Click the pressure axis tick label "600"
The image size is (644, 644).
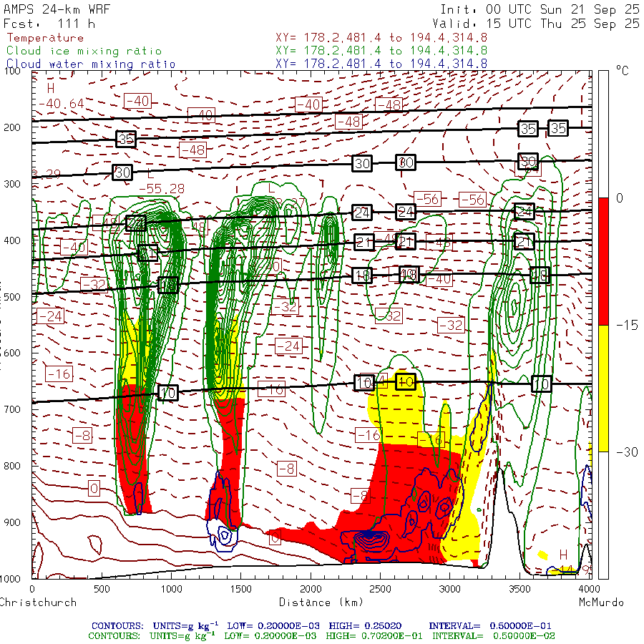(x=12, y=353)
